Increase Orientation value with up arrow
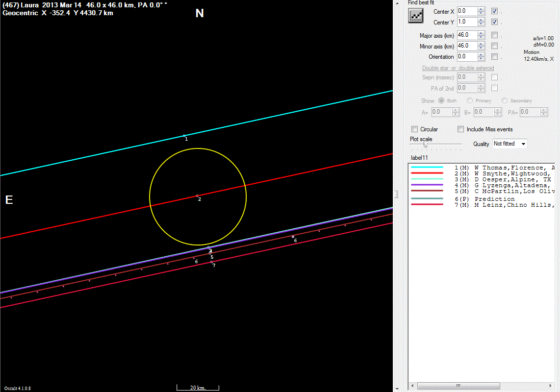This screenshot has height=392, width=560. [x=481, y=54]
